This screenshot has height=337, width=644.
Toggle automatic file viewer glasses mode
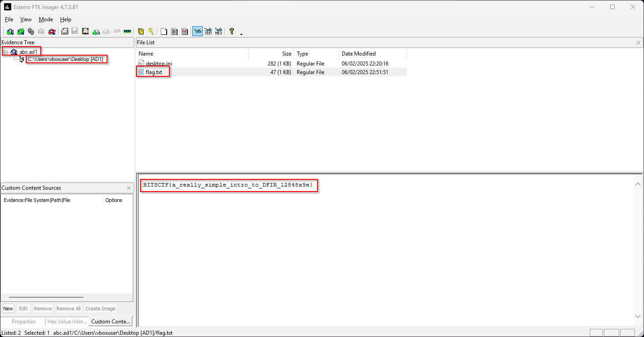click(197, 32)
